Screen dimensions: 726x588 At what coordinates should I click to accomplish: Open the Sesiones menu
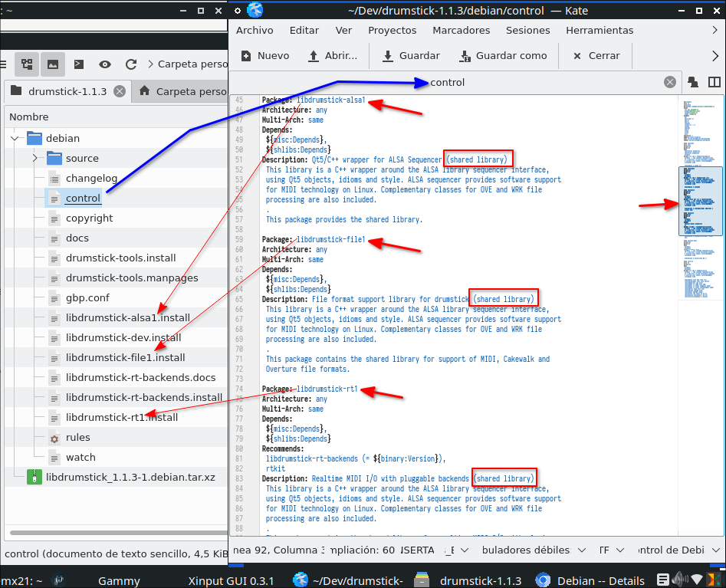point(528,30)
